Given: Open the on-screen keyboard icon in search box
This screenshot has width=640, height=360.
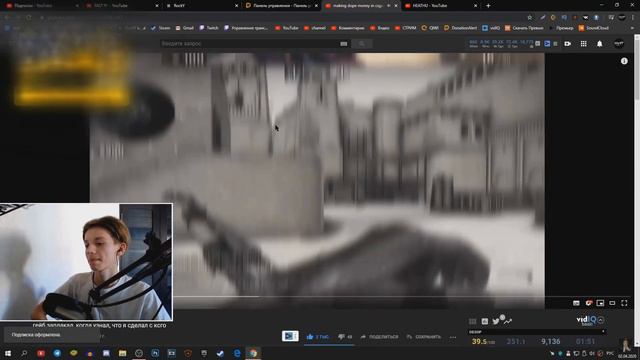Looking at the screenshot, I should pos(344,44).
